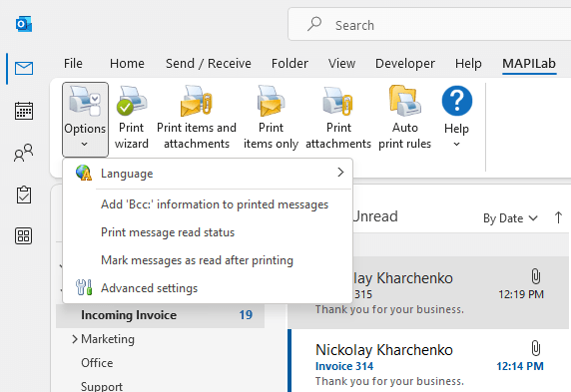Toggle Add 'Bcc:' information to printed messages

pos(208,204)
